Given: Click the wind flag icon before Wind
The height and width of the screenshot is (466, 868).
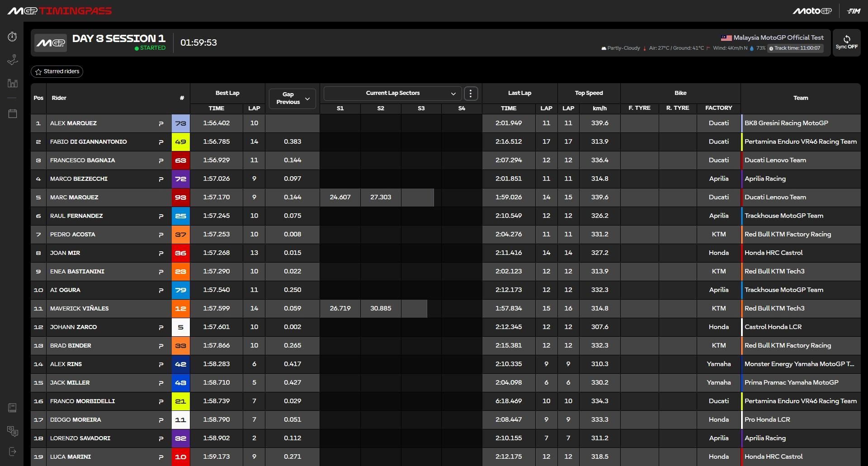Looking at the screenshot, I should [708, 48].
